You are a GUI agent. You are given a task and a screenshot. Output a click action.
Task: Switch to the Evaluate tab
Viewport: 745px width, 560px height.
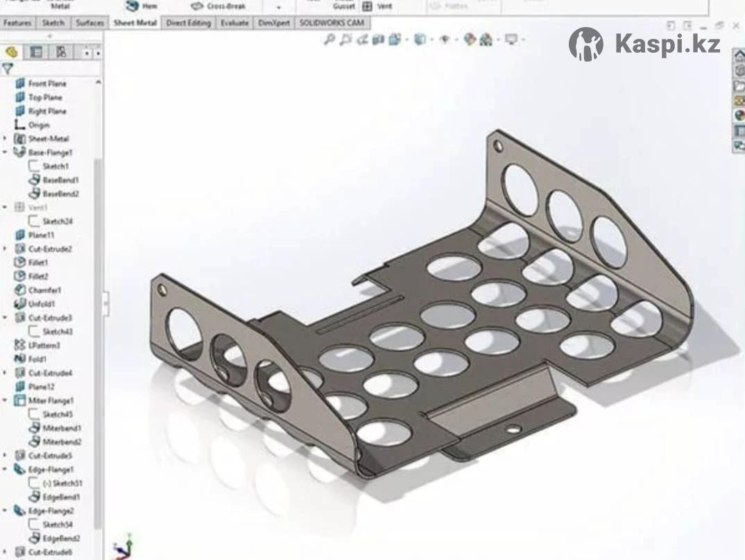[x=234, y=23]
